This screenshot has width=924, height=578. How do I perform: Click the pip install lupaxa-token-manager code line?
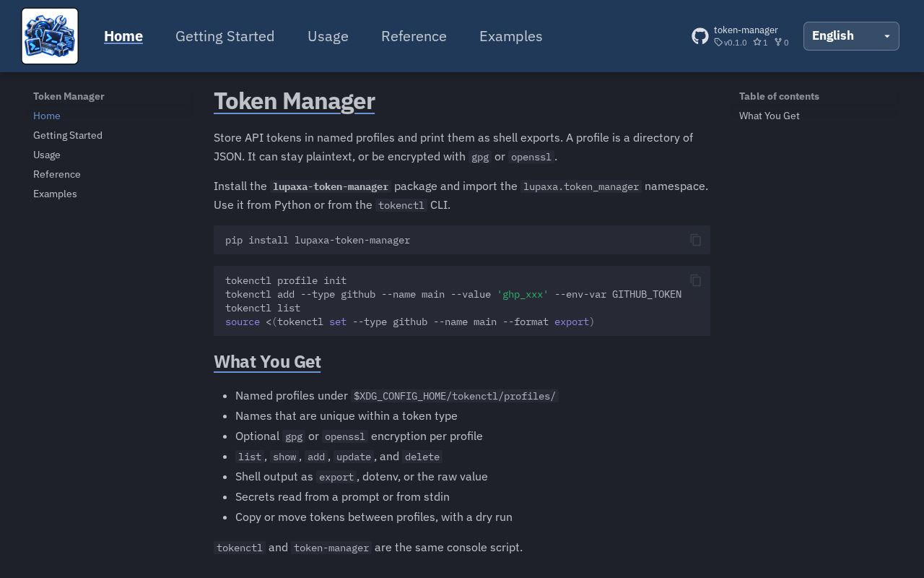(x=318, y=240)
